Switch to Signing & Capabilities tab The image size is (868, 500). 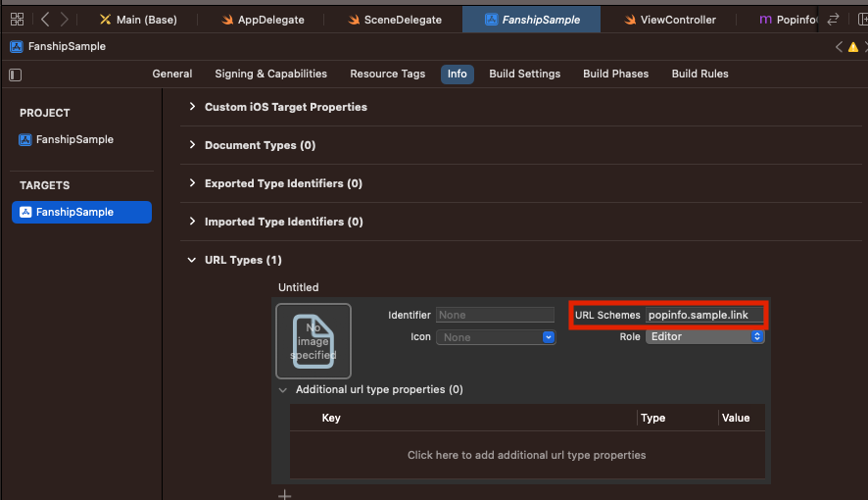point(270,74)
